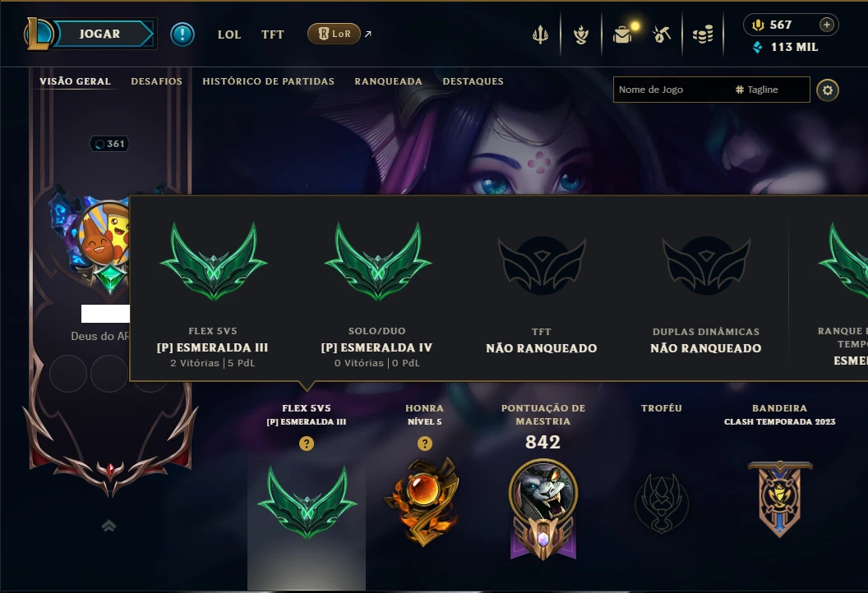Open the collection icon in top bar

[580, 34]
